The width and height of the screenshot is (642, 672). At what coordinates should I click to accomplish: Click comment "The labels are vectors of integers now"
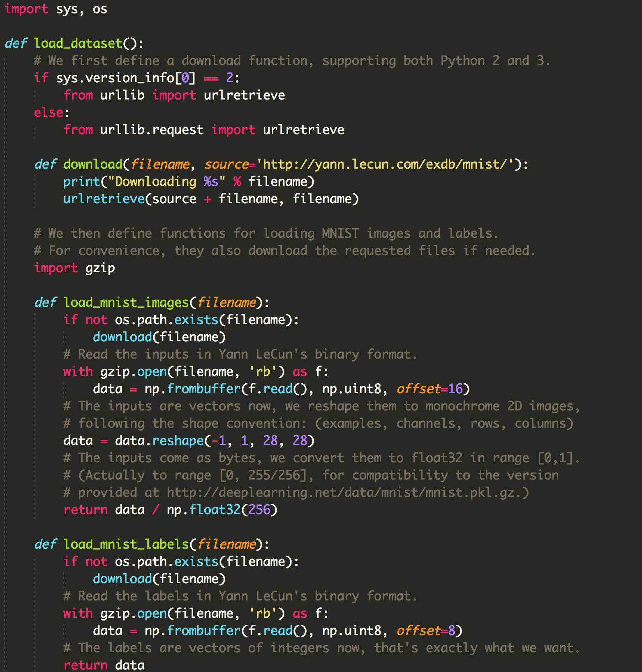pyautogui.click(x=322, y=648)
